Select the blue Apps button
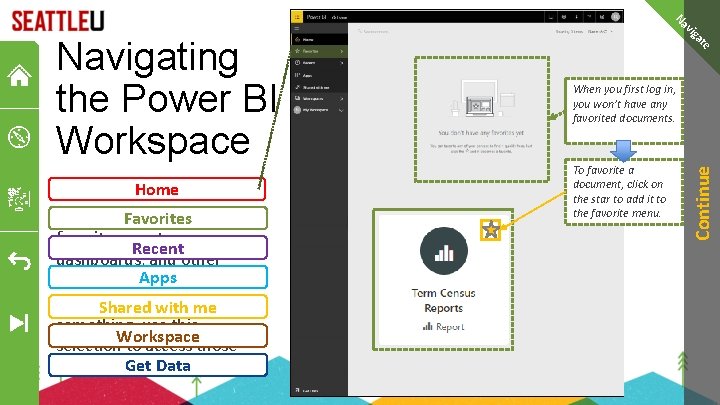This screenshot has height=405, width=720. 158,277
